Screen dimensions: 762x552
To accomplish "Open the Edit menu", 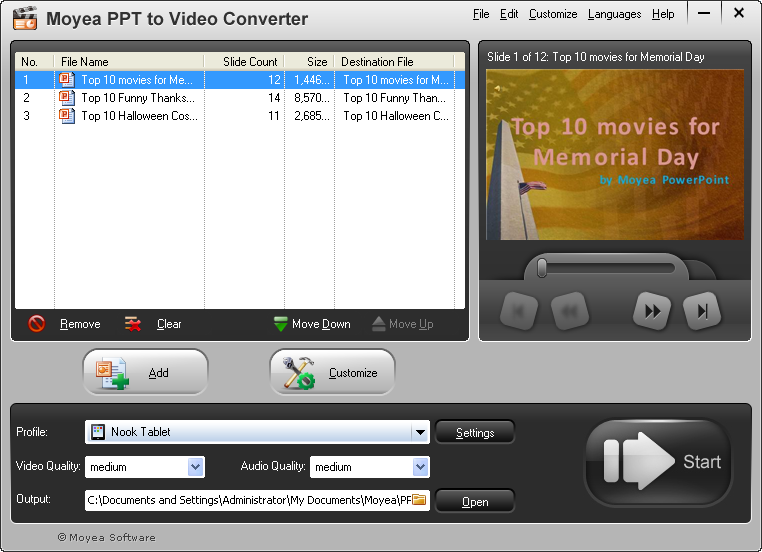I will point(509,14).
